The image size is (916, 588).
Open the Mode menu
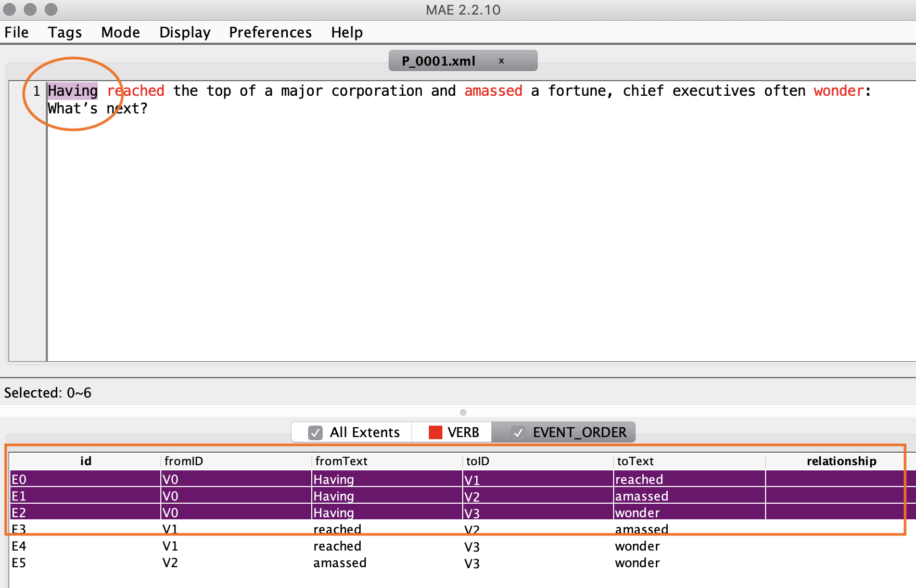(120, 32)
